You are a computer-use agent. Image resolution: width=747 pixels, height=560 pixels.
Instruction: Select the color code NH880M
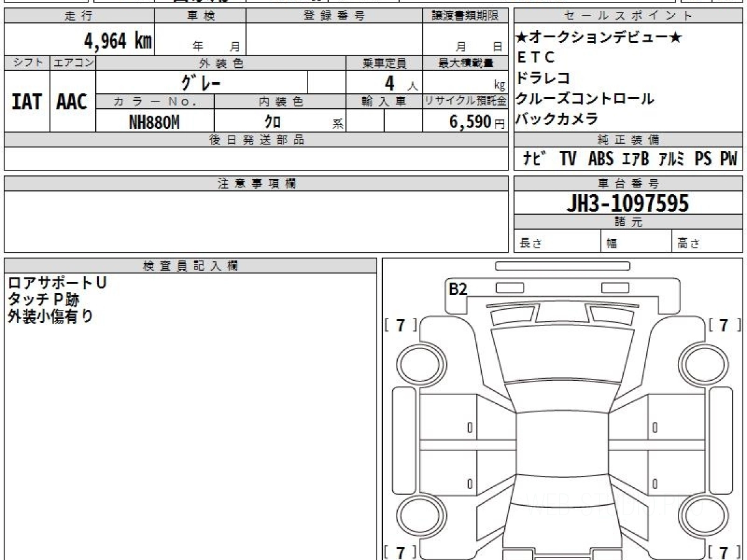point(154,123)
